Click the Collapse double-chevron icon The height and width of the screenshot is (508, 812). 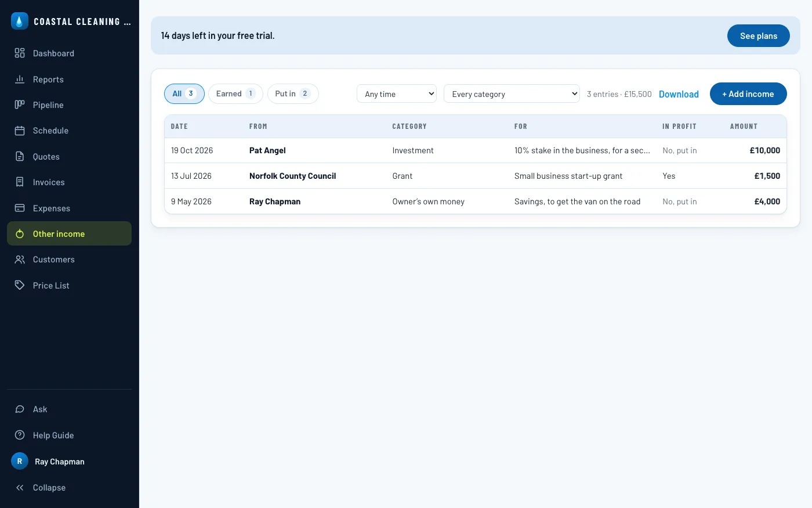tap(20, 488)
